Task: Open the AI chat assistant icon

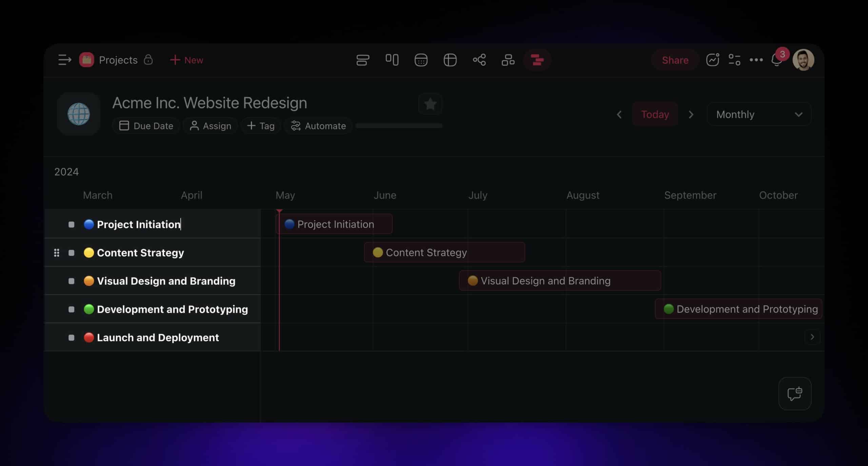Action: coord(794,393)
